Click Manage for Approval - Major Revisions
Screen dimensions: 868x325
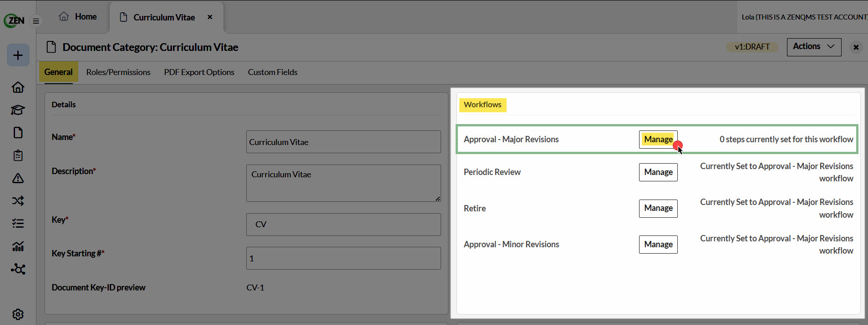point(658,139)
